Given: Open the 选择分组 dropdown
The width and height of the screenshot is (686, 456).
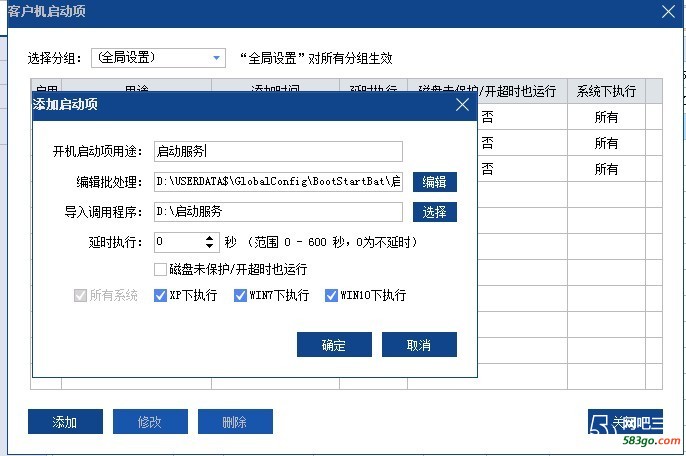Looking at the screenshot, I should click(x=158, y=58).
